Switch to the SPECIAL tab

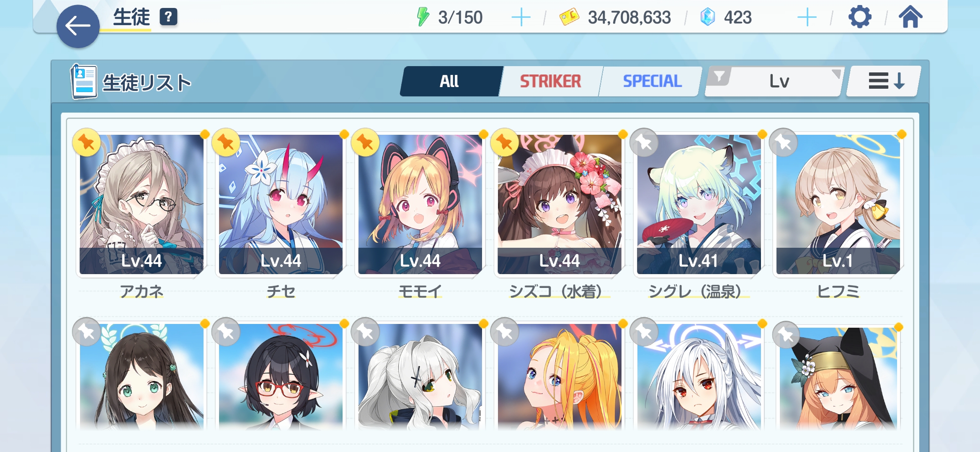(652, 81)
